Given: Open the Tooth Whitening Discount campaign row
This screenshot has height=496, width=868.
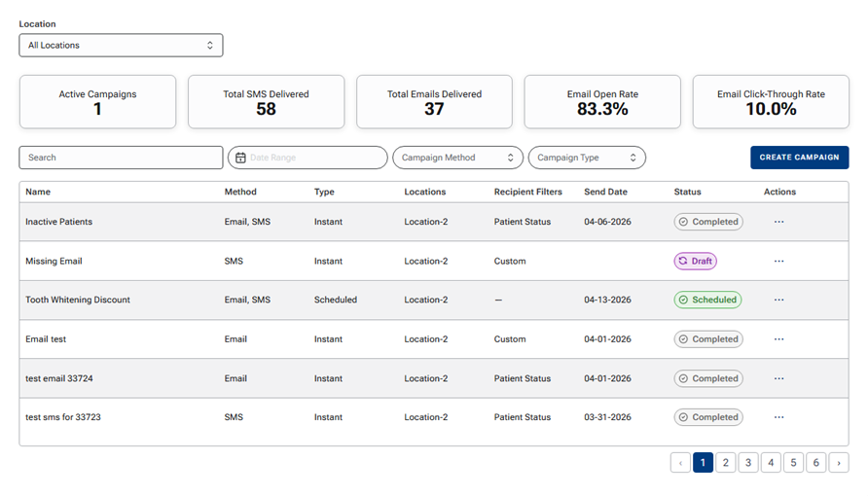Looking at the screenshot, I should pos(434,300).
